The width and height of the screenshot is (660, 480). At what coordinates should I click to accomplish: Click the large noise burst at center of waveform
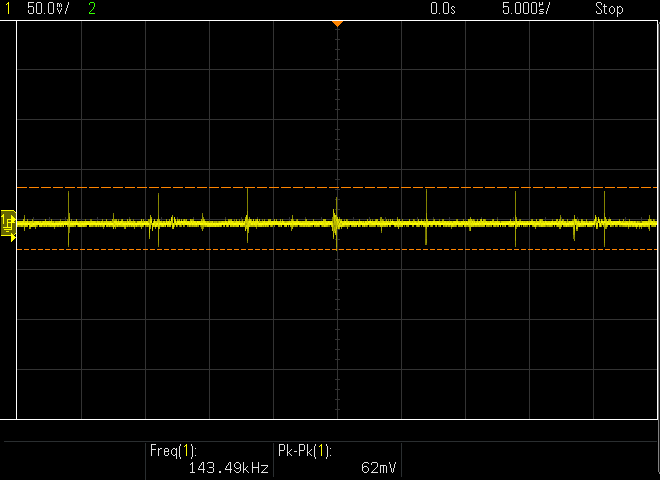click(x=335, y=222)
